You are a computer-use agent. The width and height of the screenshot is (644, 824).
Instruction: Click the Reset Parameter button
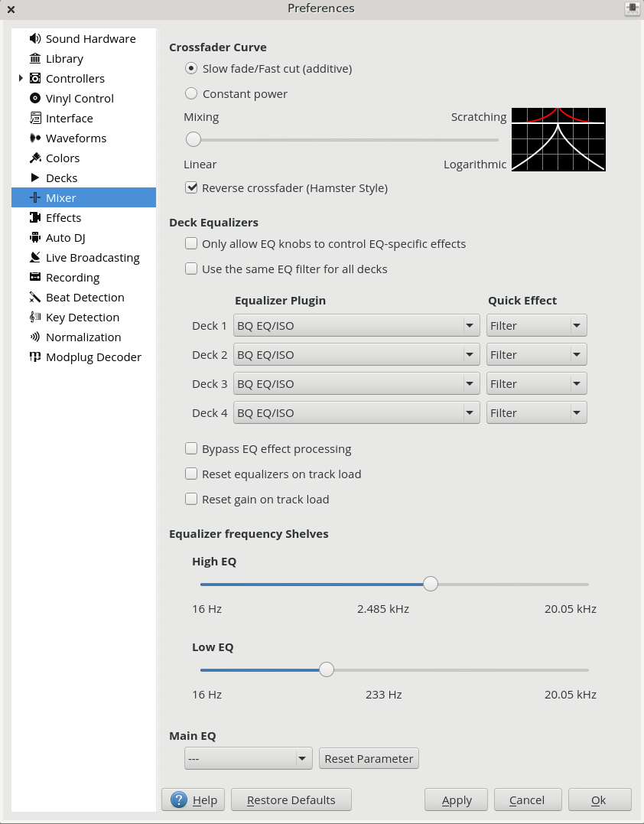click(x=369, y=759)
